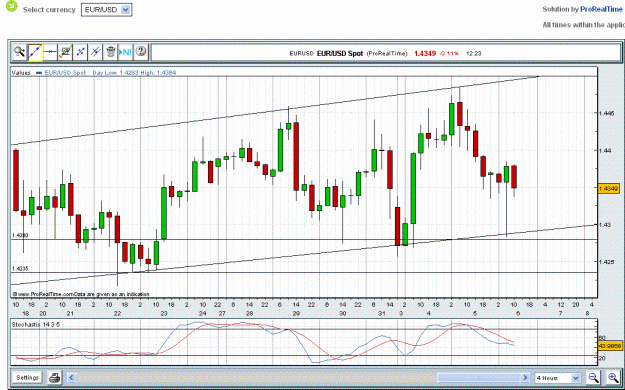Click the EUR/USD Spot legend label
Viewport: 625px width, 390px height.
point(65,73)
